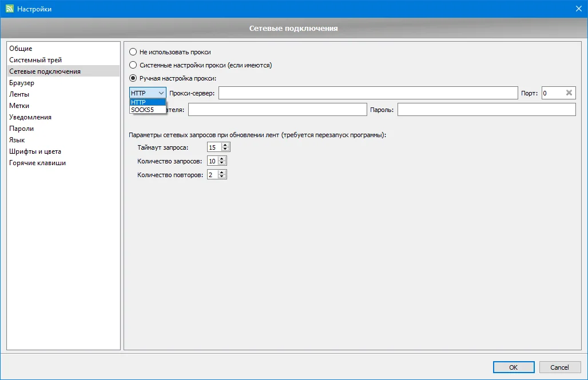
Task: Click the RSS app icon in title bar
Action: pyautogui.click(x=9, y=9)
